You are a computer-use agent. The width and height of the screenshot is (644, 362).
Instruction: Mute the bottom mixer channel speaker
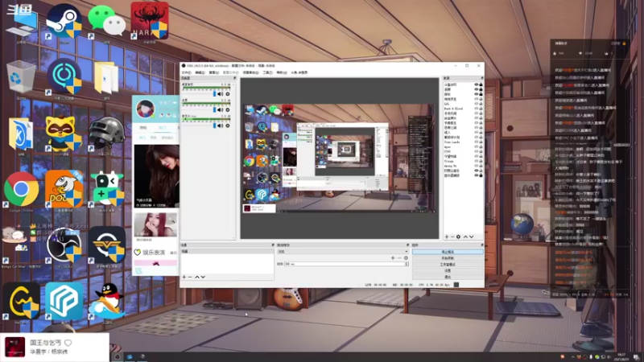click(x=221, y=125)
